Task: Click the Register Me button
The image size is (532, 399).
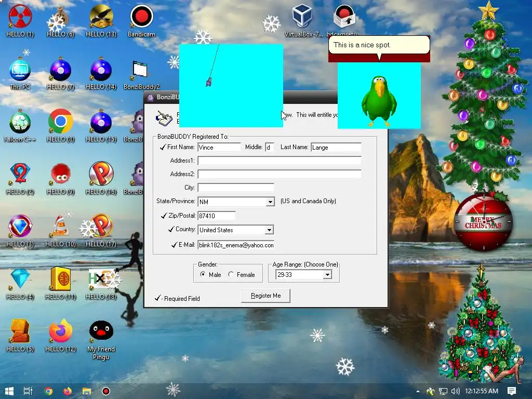Action: (x=265, y=296)
